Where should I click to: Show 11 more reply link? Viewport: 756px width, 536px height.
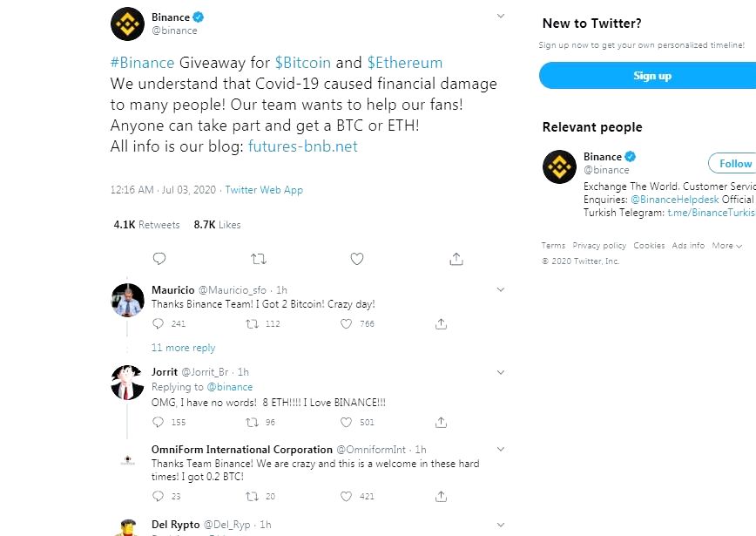click(183, 348)
